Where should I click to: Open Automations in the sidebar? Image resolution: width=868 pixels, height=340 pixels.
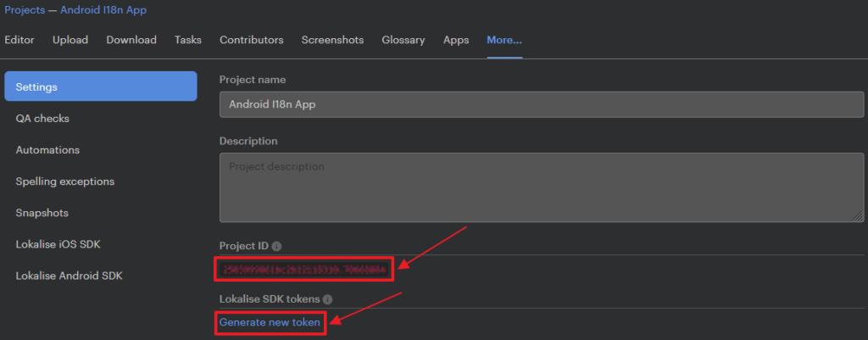(47, 150)
